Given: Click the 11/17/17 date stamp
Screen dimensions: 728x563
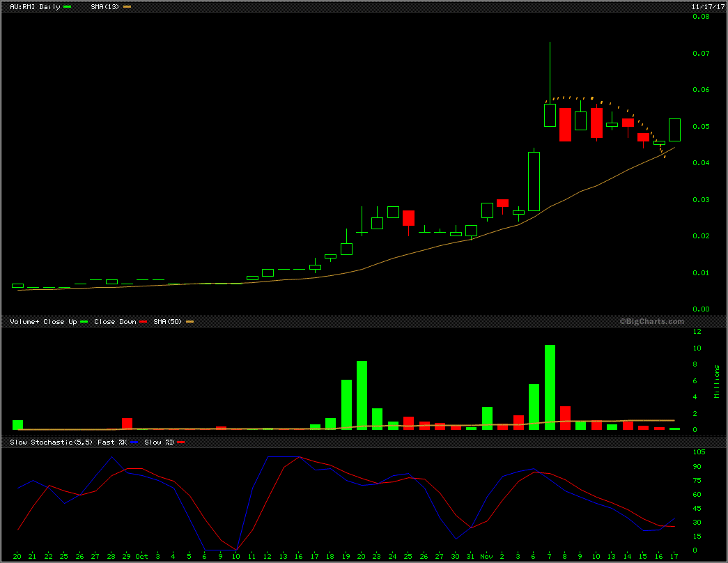Looking at the screenshot, I should [708, 7].
